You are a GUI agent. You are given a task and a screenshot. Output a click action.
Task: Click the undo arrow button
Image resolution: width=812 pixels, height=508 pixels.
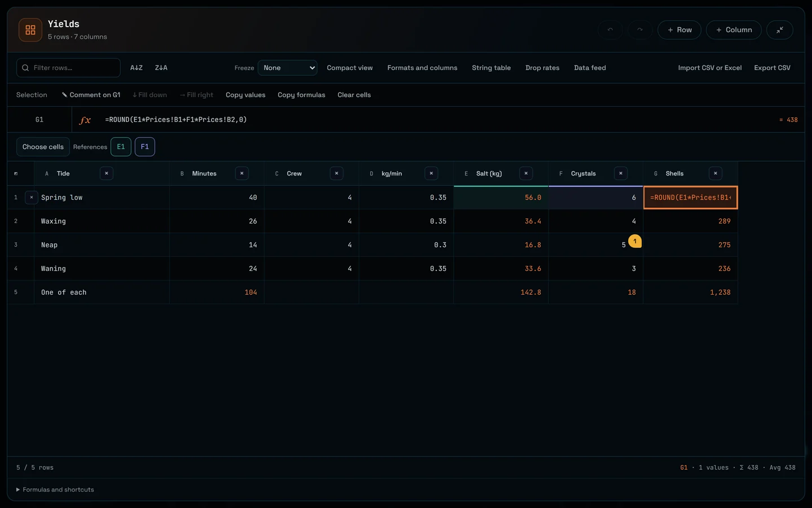tap(610, 30)
